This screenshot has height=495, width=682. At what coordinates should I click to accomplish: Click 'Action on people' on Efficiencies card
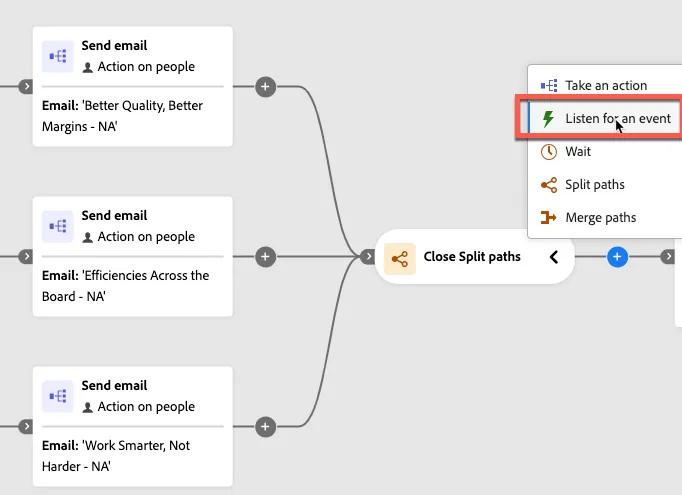click(146, 237)
